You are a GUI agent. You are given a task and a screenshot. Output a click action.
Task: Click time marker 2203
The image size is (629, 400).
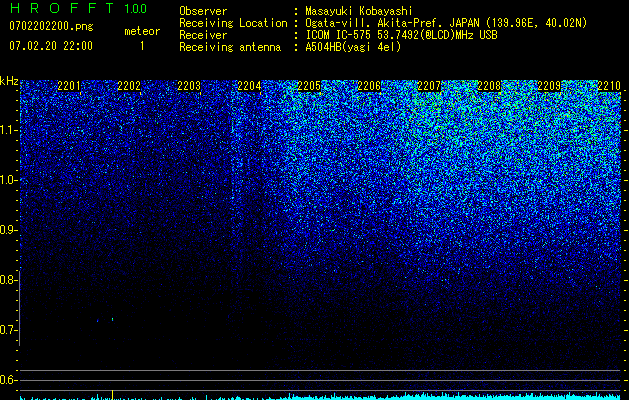(189, 86)
